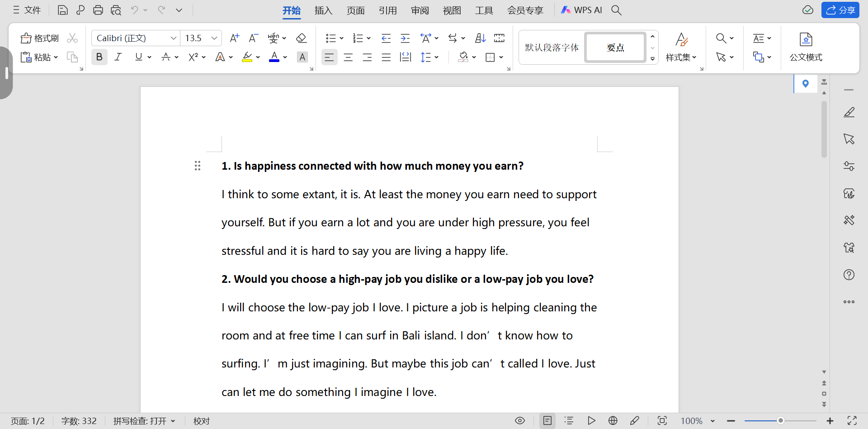Select the Format Painter (格式刷) tool
The image size is (868, 429).
(40, 38)
